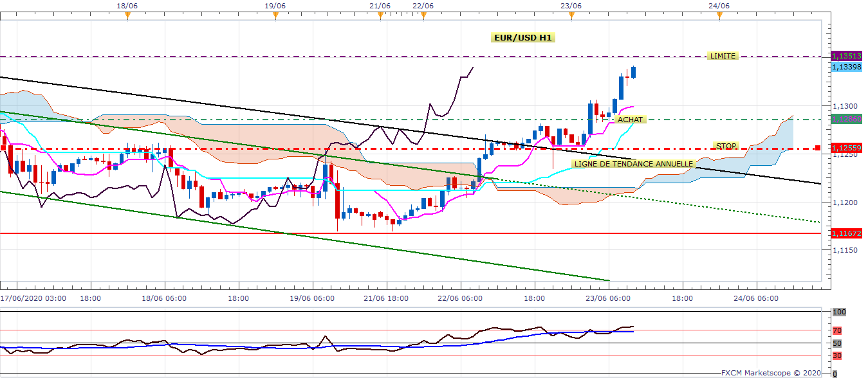Click the EUR/USD H1 chart title
This screenshot has height=378, width=868.
coord(522,38)
